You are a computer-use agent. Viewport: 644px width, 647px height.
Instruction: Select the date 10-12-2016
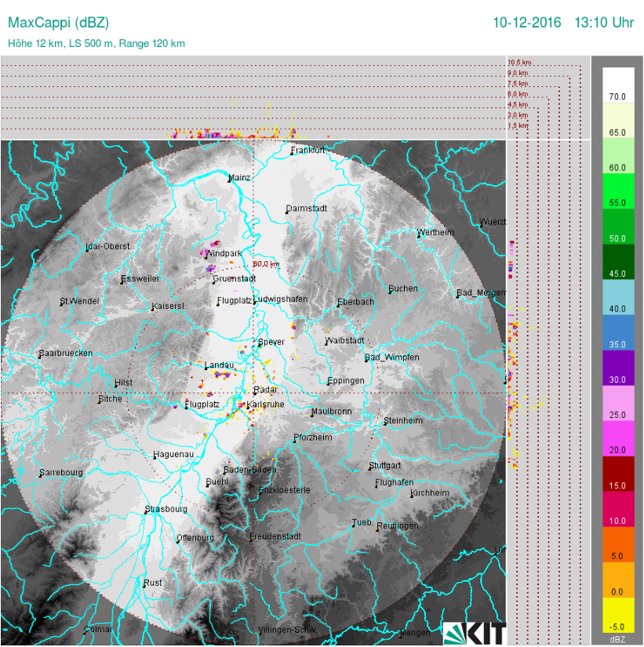[526, 23]
